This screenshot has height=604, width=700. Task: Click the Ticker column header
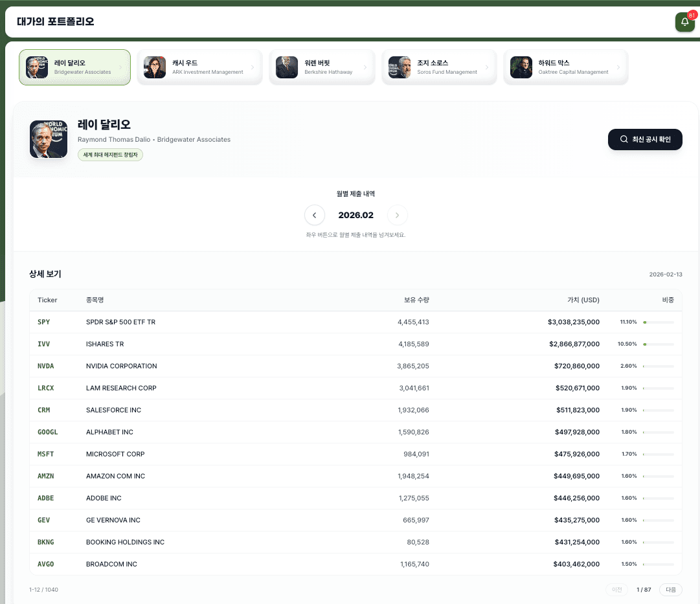47,300
